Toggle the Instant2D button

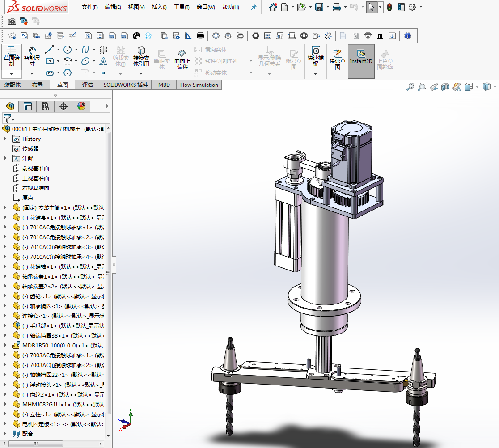pyautogui.click(x=361, y=58)
